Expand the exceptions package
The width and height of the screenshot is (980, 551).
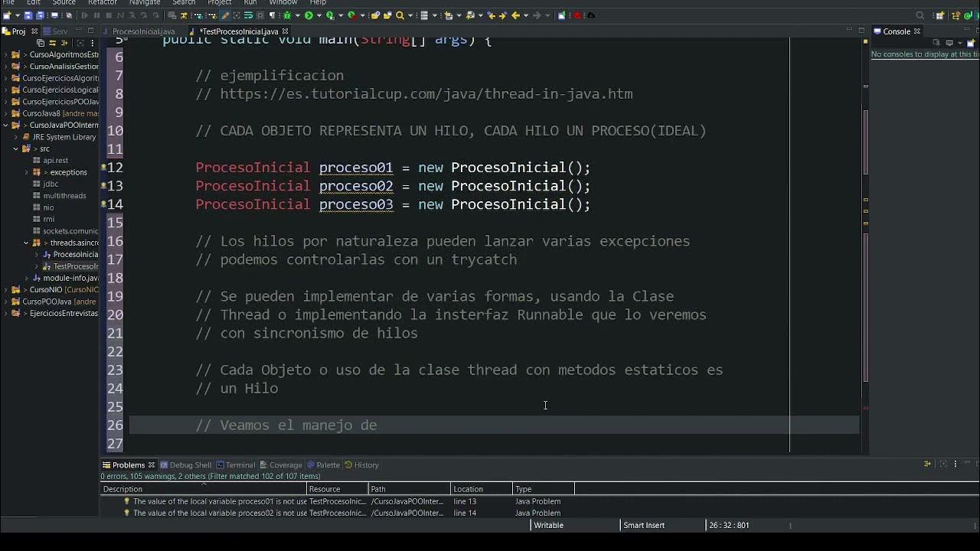(26, 172)
